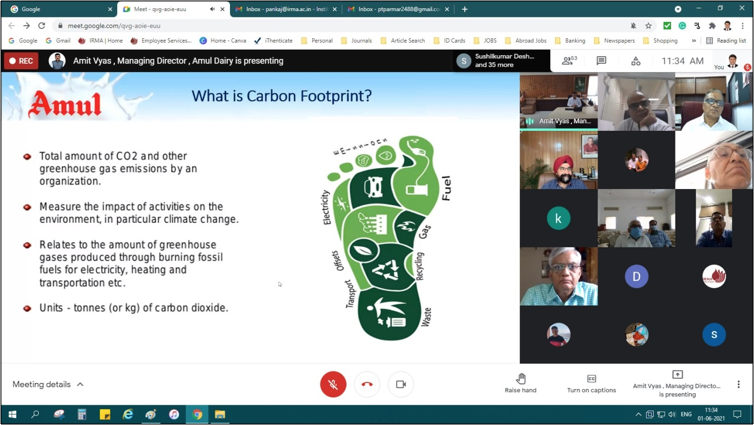Expand Meeting details panel
This screenshot has width=754, height=425.
48,384
